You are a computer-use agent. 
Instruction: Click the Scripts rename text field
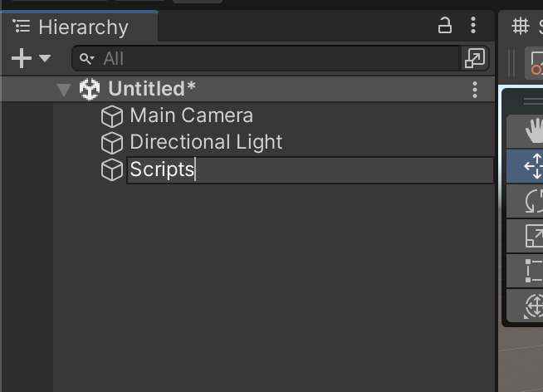coord(310,169)
